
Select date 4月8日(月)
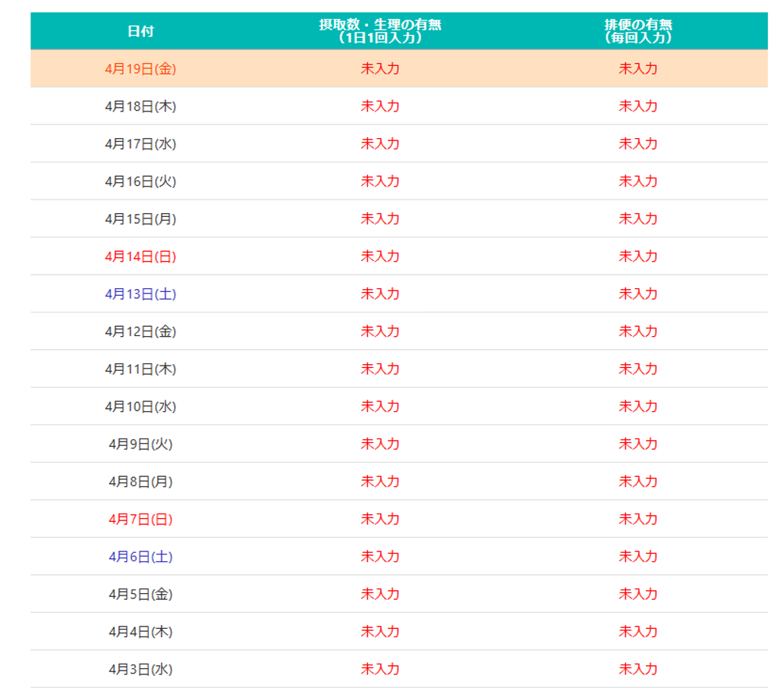pyautogui.click(x=140, y=481)
